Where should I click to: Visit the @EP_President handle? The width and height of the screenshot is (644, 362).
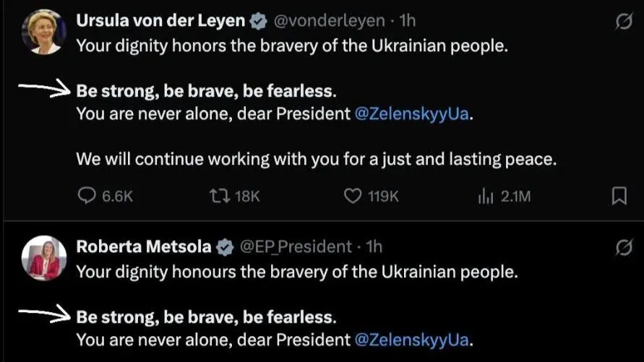tap(295, 247)
